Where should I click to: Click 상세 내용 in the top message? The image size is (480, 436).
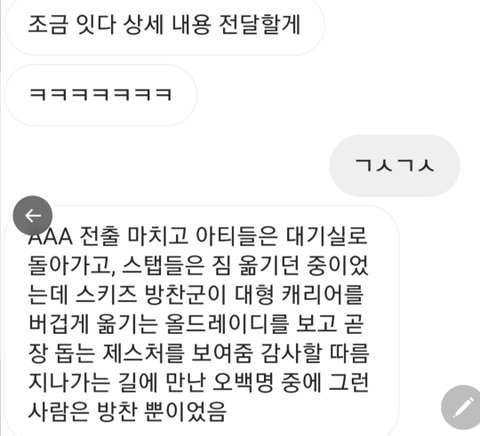tap(167, 25)
